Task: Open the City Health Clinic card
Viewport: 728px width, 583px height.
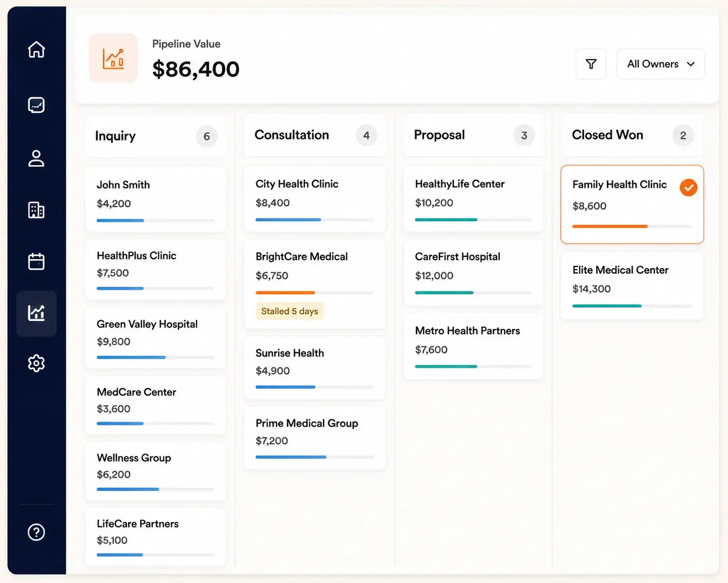Action: click(315, 199)
